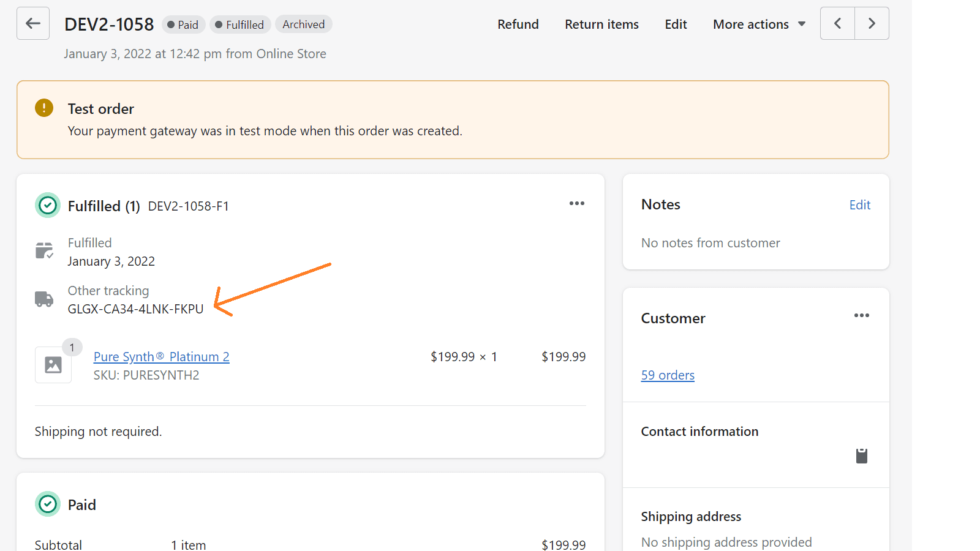Click the Return items menu item
The width and height of the screenshot is (980, 551).
[x=601, y=24]
